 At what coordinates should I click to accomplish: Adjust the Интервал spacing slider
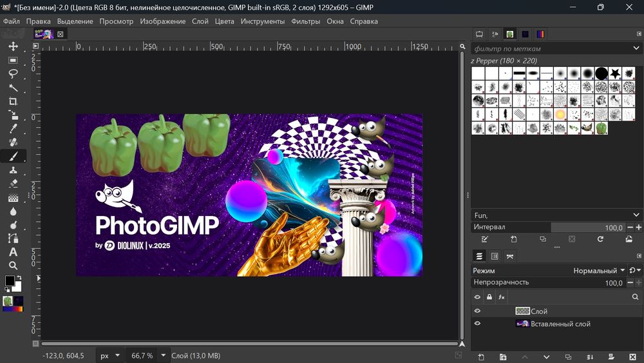pos(548,227)
